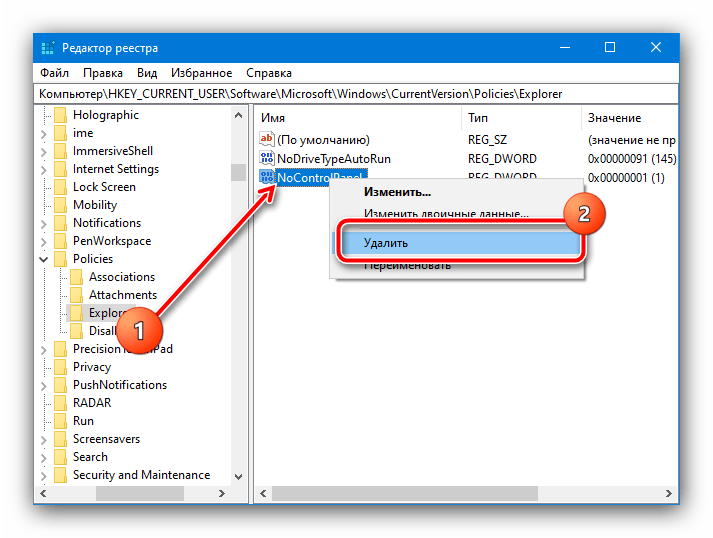Expand the PenWorkspace tree node
The height and width of the screenshot is (538, 713).
point(44,241)
